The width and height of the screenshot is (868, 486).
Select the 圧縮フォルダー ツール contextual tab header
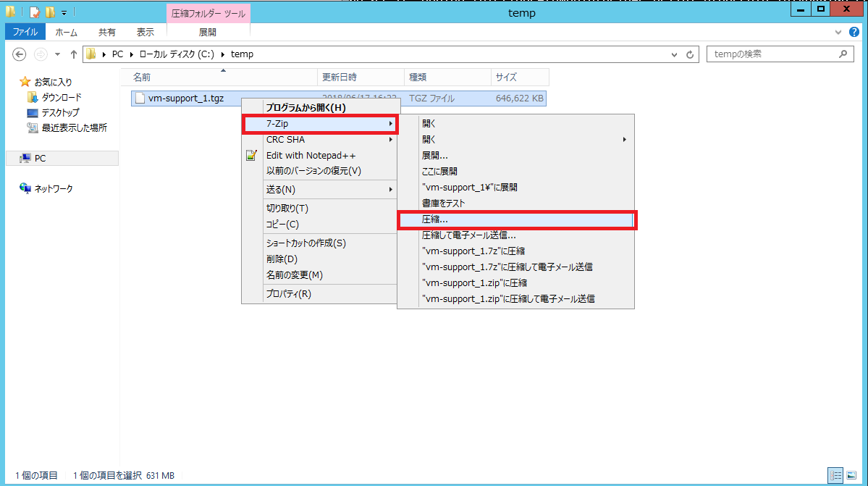(x=208, y=13)
